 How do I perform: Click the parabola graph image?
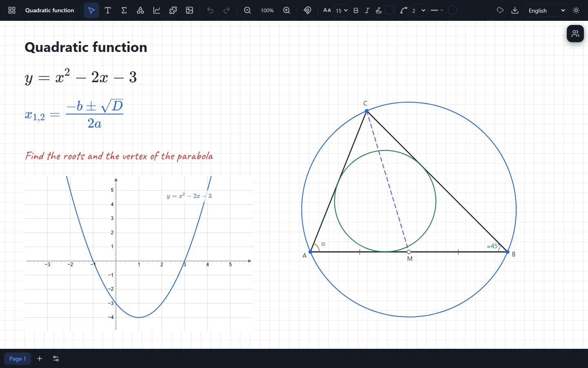pos(139,254)
